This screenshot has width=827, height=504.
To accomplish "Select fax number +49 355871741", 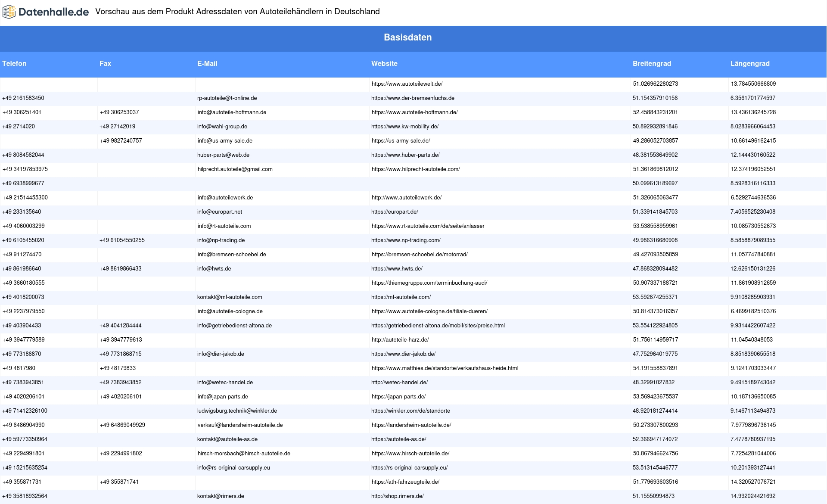I will [119, 482].
